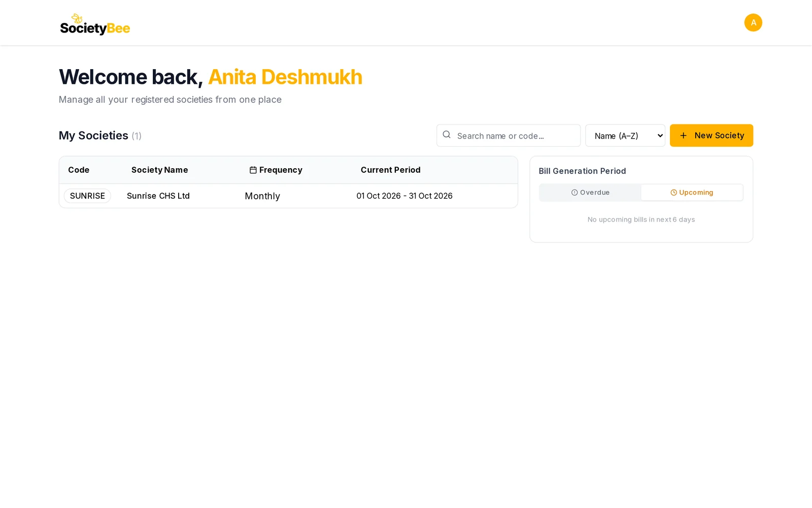The image size is (812, 508).
Task: Click the 'Bill Generation Period' heading
Action: [583, 171]
